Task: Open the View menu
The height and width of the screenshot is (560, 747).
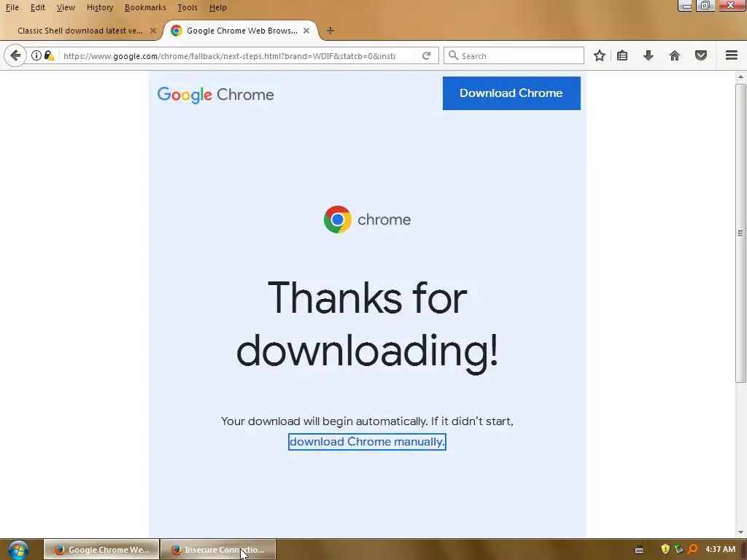Action: coord(66,7)
